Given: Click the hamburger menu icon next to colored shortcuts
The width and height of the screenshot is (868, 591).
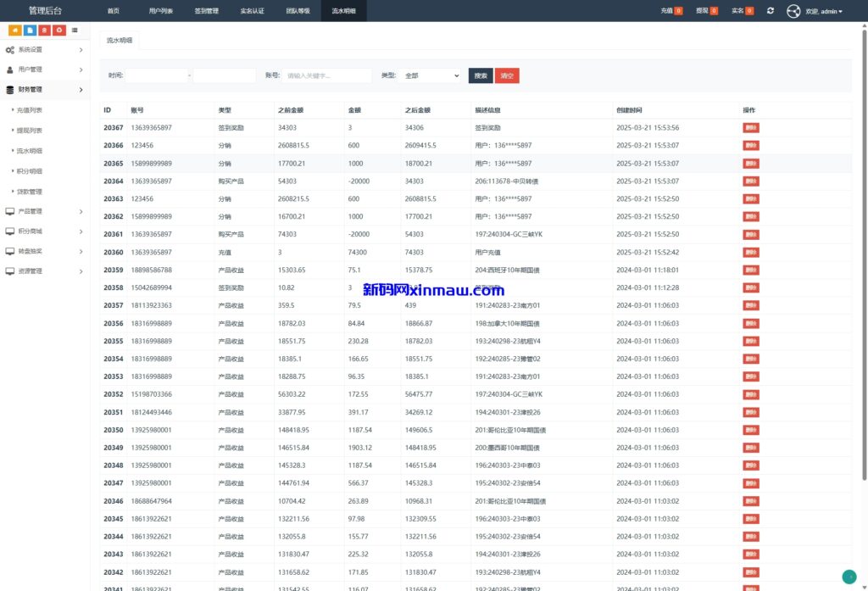Looking at the screenshot, I should [x=74, y=30].
